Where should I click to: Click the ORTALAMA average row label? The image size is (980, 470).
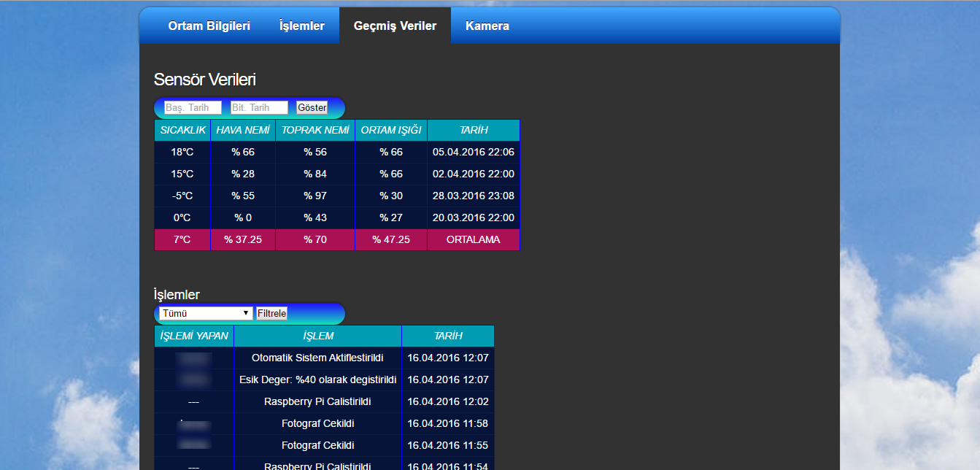[473, 240]
